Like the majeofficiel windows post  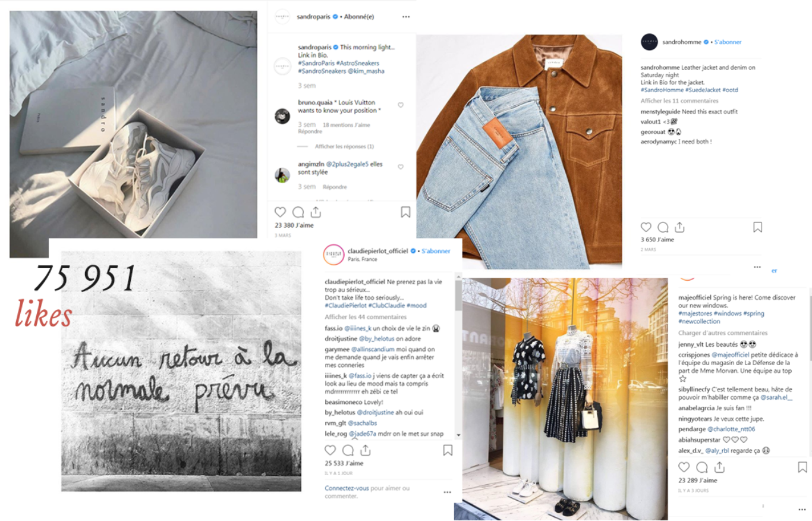coord(684,467)
